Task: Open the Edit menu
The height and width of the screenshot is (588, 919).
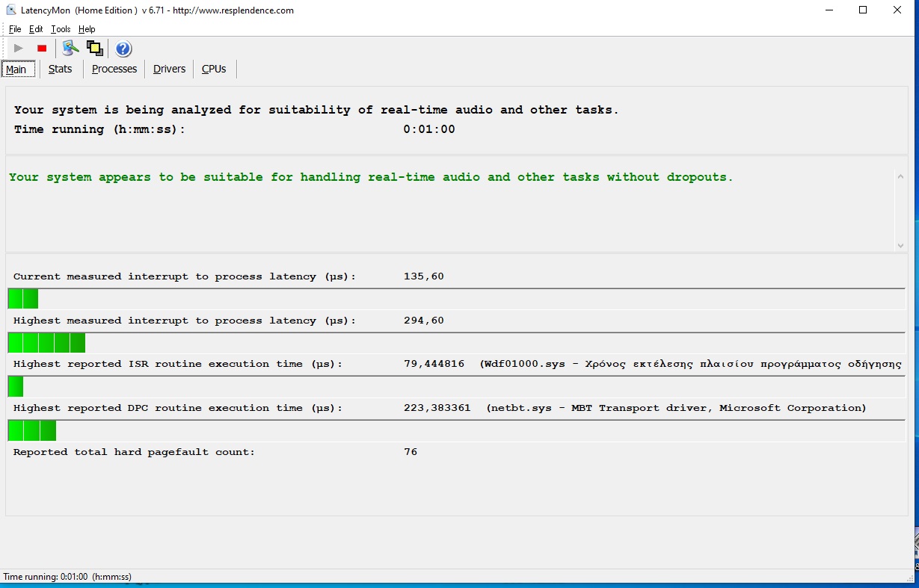Action: [36, 29]
